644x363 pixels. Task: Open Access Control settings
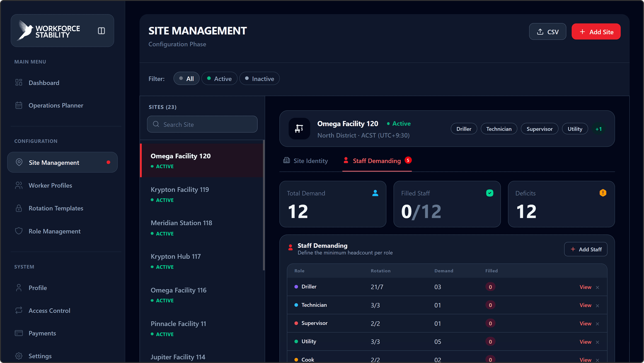pos(49,310)
